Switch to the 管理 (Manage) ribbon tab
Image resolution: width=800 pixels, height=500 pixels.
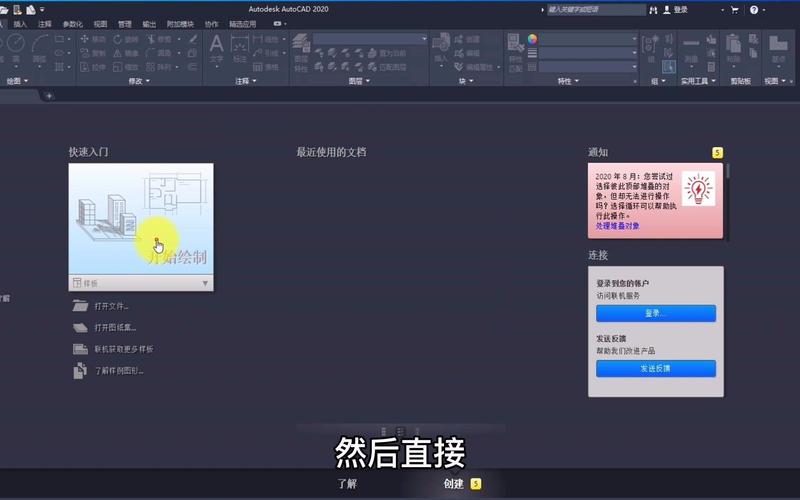point(124,24)
